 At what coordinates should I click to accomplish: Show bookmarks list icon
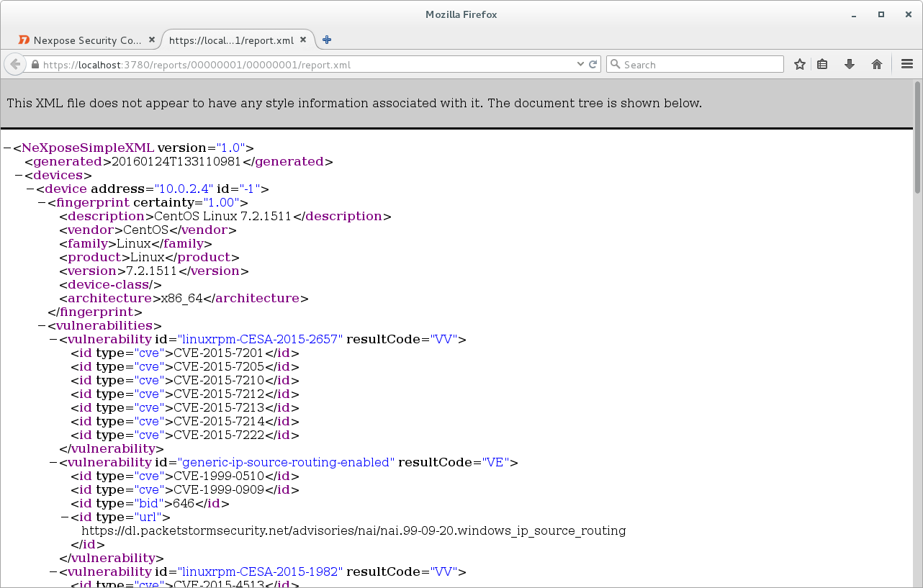822,64
